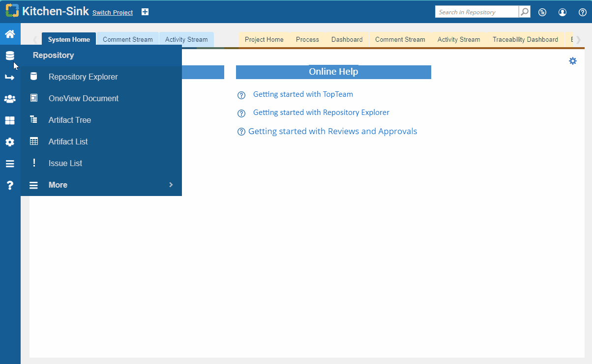
Task: Choose Artifact Tree in the Repository menu
Action: point(101,120)
